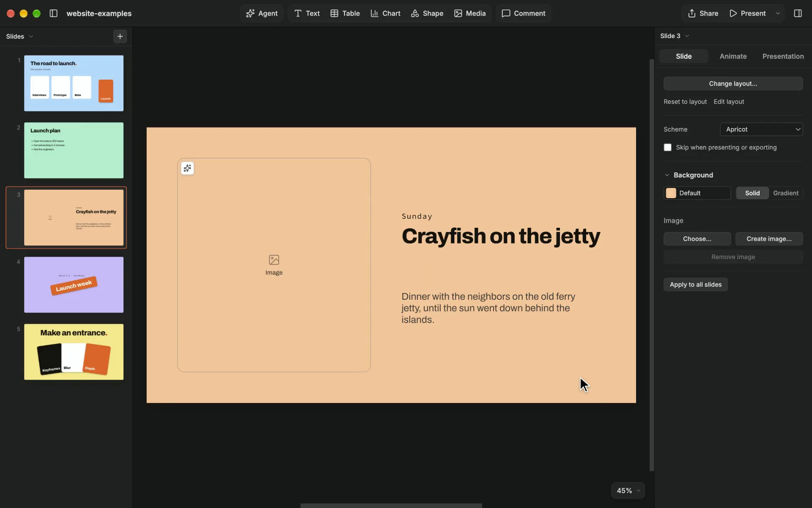Collapse the Background section
The width and height of the screenshot is (812, 508).
(x=667, y=175)
